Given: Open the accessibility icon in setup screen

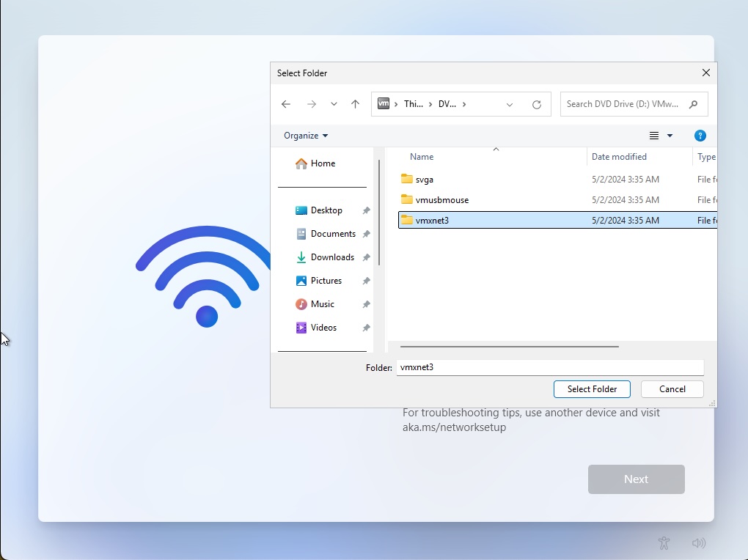Looking at the screenshot, I should tap(664, 543).
